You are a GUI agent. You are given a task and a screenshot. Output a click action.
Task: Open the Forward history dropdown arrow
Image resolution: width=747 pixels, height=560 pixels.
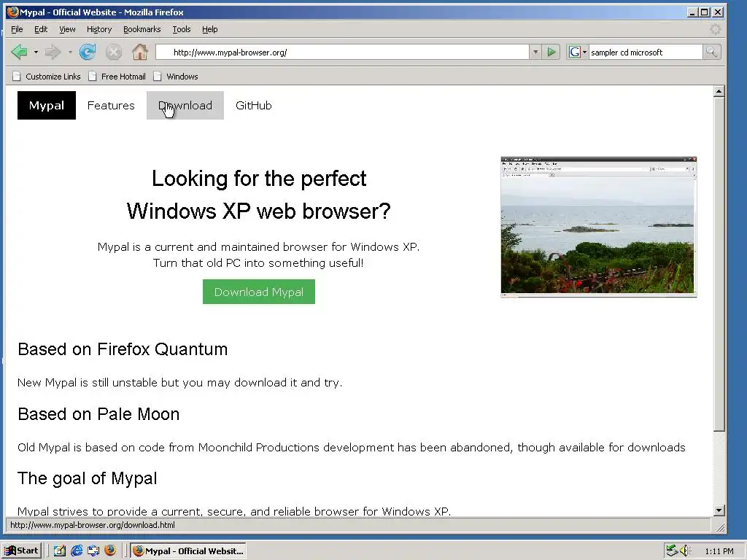tap(70, 52)
